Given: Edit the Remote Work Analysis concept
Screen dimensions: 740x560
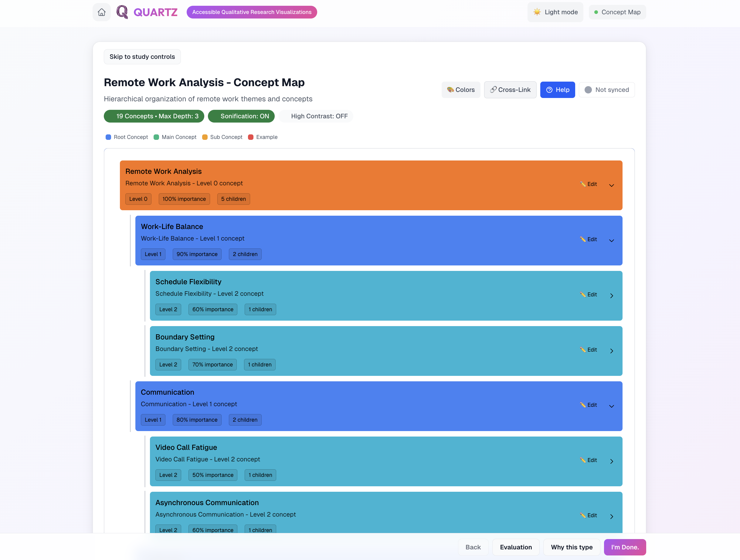Looking at the screenshot, I should pos(589,184).
